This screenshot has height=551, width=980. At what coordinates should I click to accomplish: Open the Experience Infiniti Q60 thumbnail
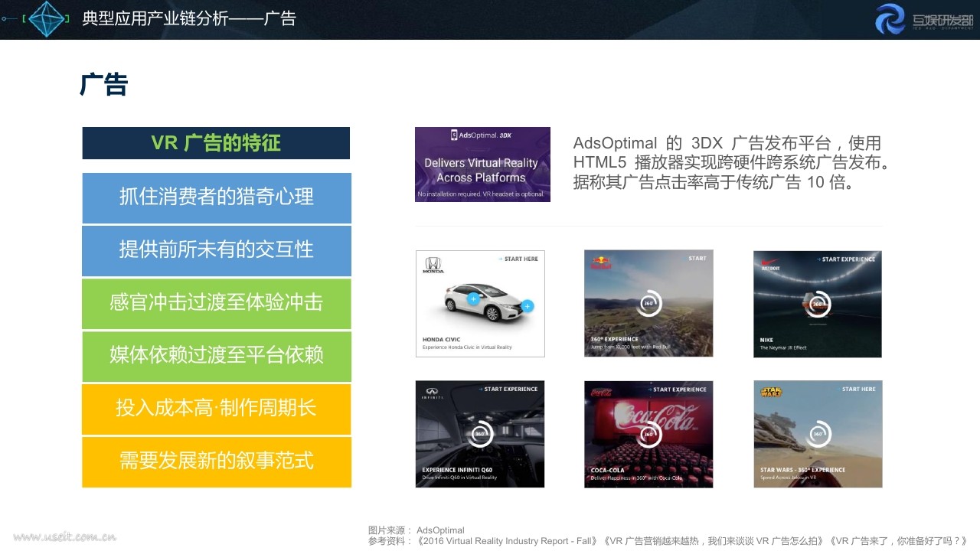[x=480, y=434]
